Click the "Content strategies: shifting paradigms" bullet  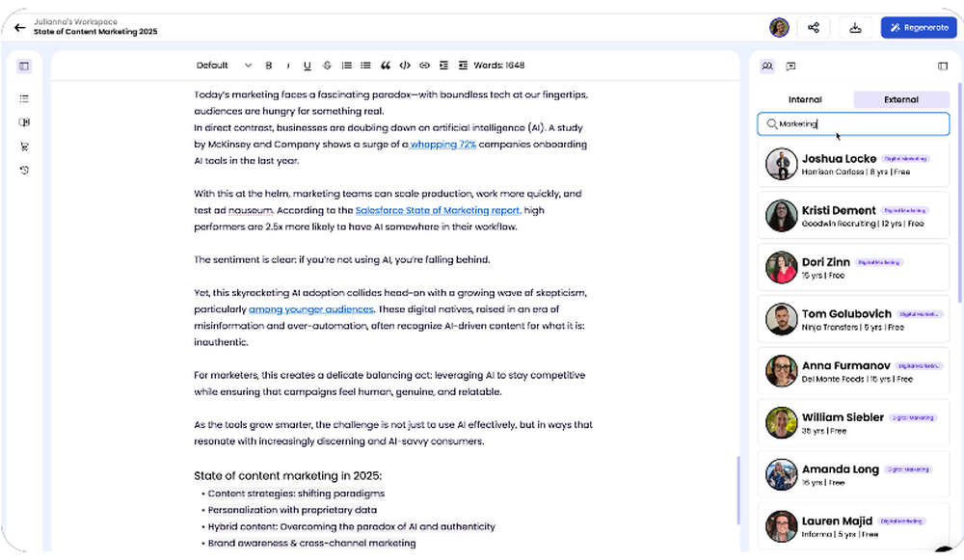coord(296,493)
